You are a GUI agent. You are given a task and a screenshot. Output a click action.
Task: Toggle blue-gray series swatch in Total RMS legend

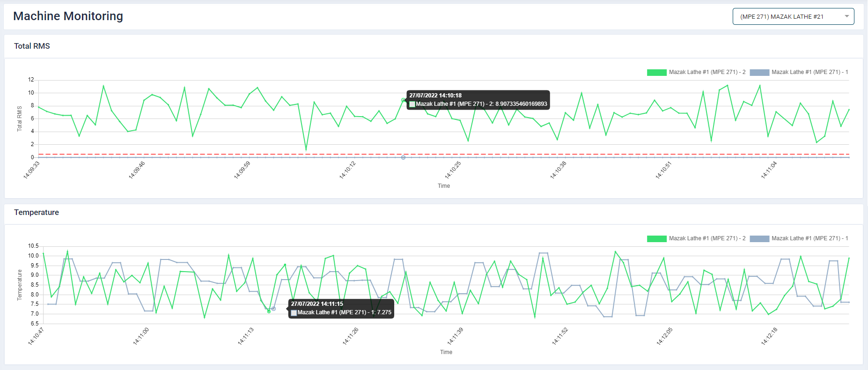click(x=759, y=72)
